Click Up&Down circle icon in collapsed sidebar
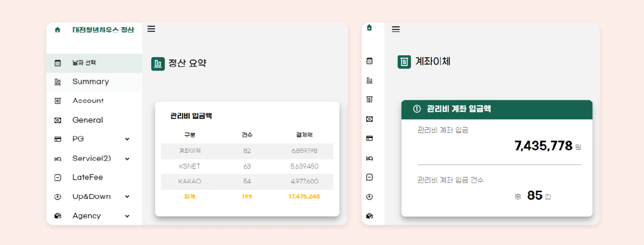This screenshot has width=644, height=245. [369, 196]
